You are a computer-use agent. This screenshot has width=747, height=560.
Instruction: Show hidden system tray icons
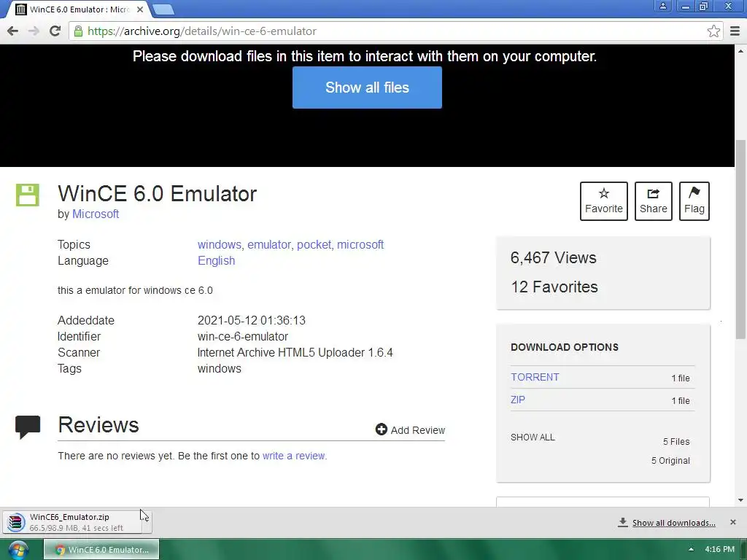[691, 549]
